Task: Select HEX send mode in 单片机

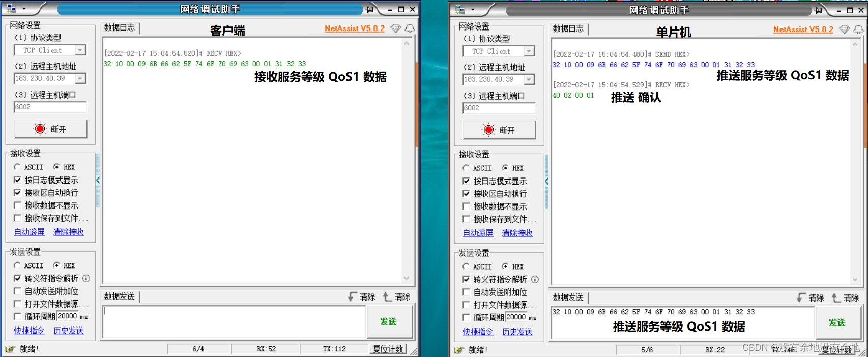Action: (x=505, y=266)
